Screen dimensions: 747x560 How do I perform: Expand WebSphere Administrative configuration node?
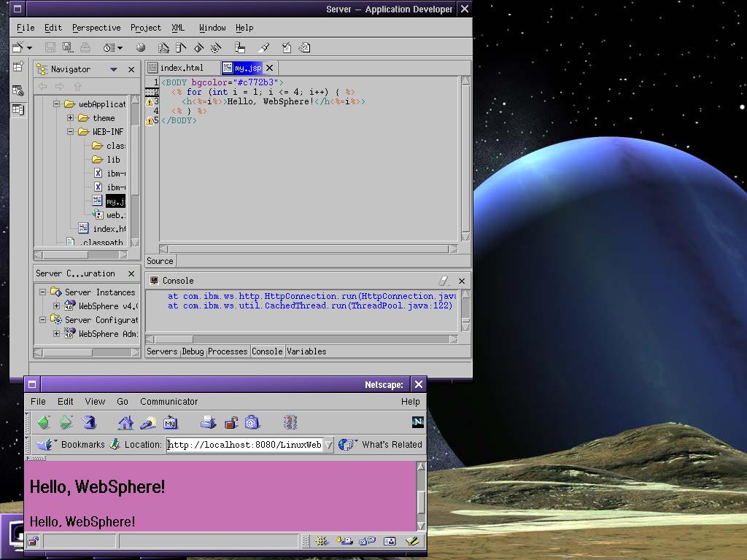point(56,333)
